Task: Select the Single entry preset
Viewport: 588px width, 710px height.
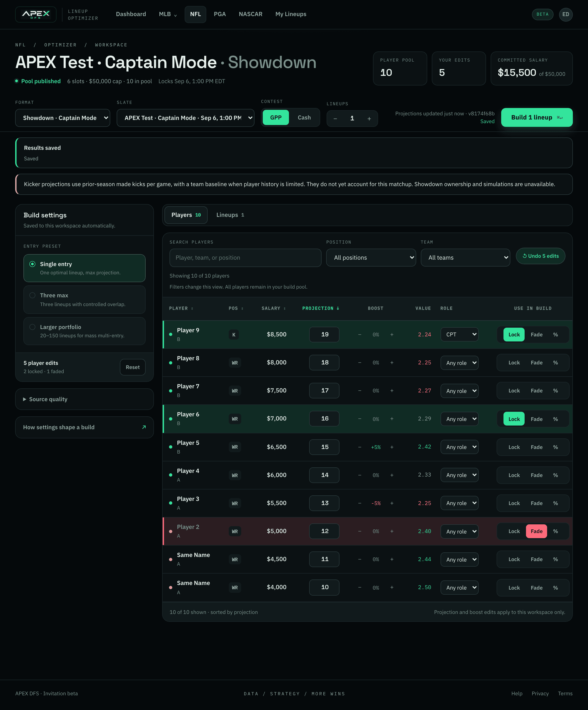Action: tap(85, 268)
